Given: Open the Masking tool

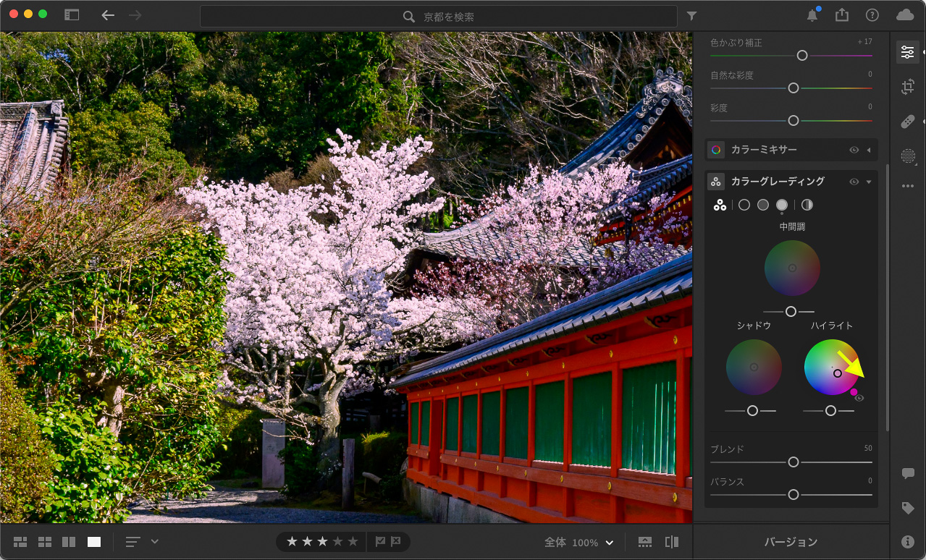Looking at the screenshot, I should click(x=907, y=156).
